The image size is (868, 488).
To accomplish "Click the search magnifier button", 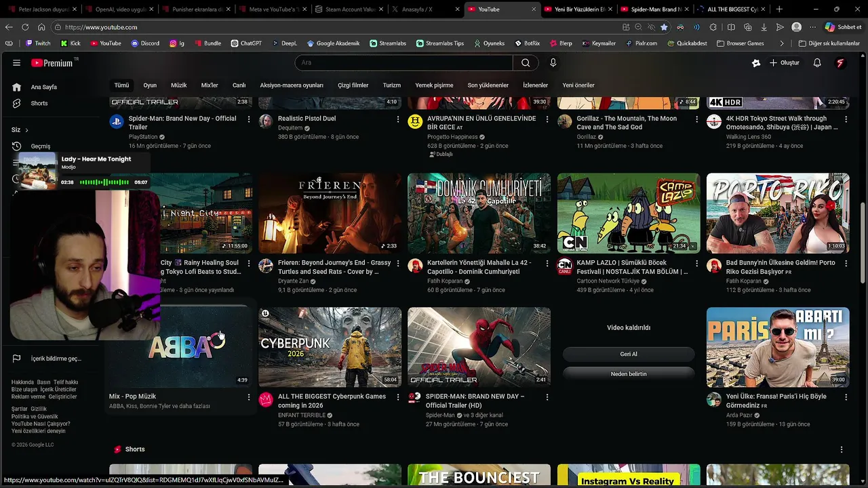I will 526,62.
